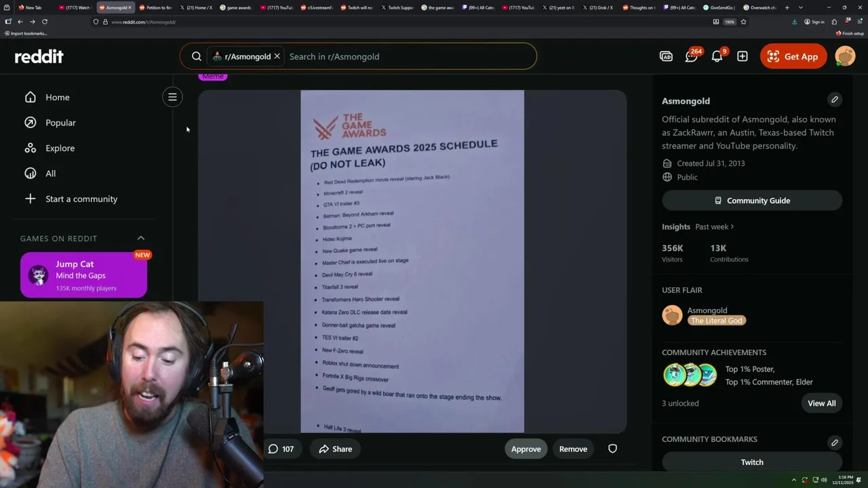The height and width of the screenshot is (488, 868).
Task: Go forward in browser
Action: pos(32,22)
